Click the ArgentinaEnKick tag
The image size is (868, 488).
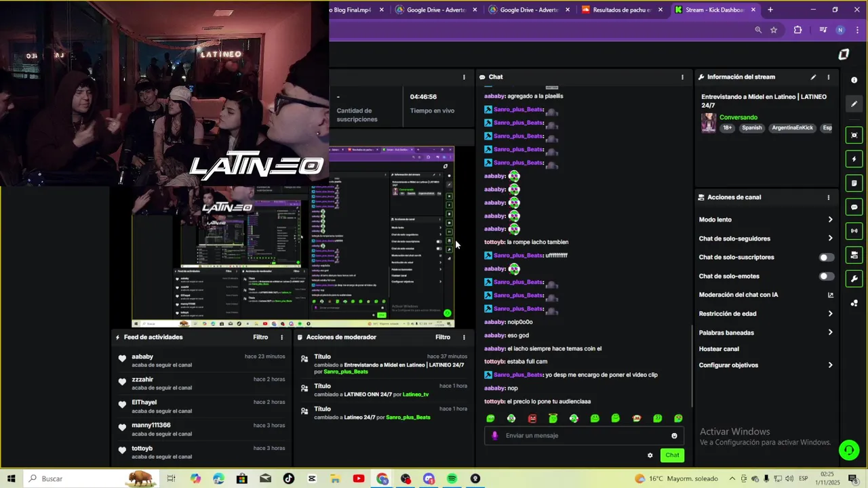[791, 128]
